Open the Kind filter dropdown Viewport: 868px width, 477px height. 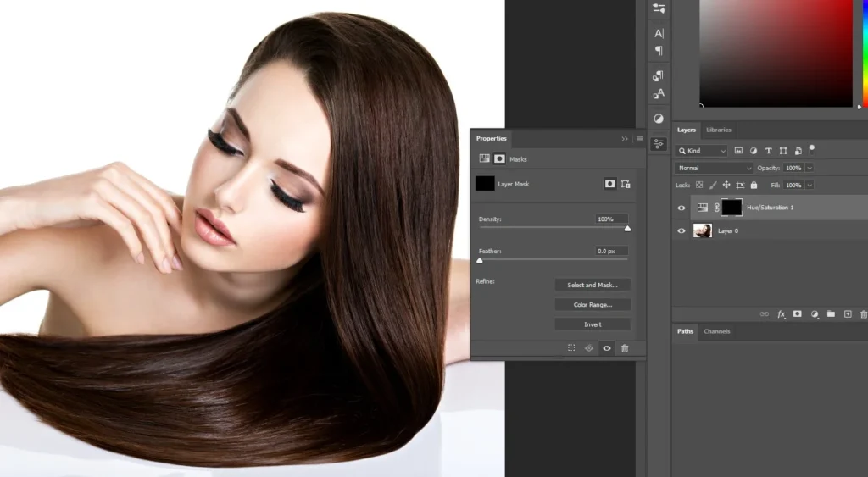coord(701,151)
